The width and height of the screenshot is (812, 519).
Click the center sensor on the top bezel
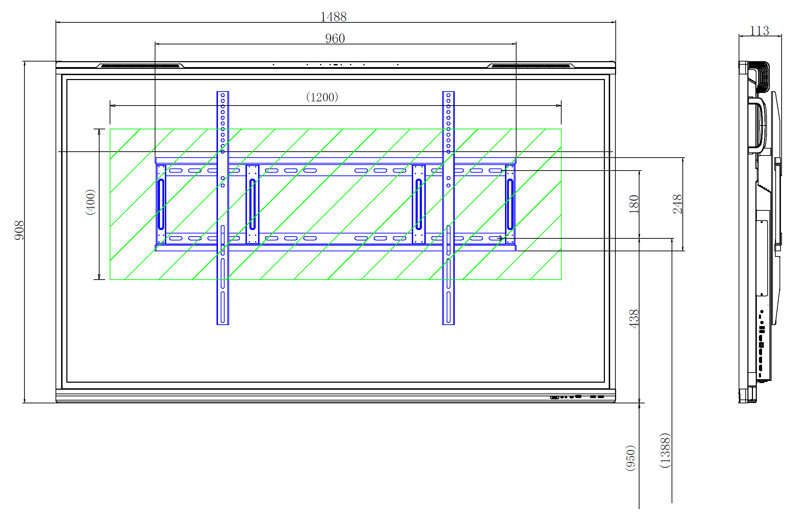point(335,65)
